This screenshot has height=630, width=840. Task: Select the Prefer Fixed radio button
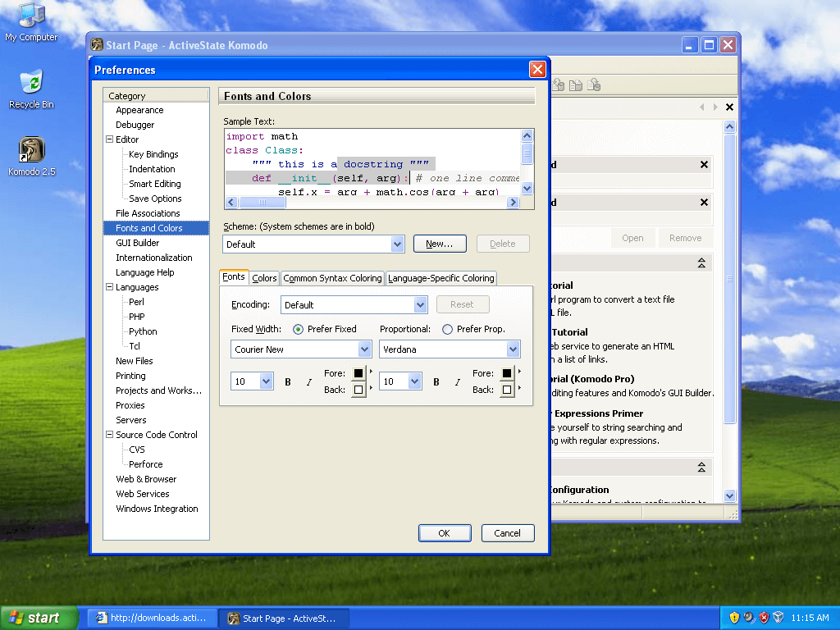(298, 330)
